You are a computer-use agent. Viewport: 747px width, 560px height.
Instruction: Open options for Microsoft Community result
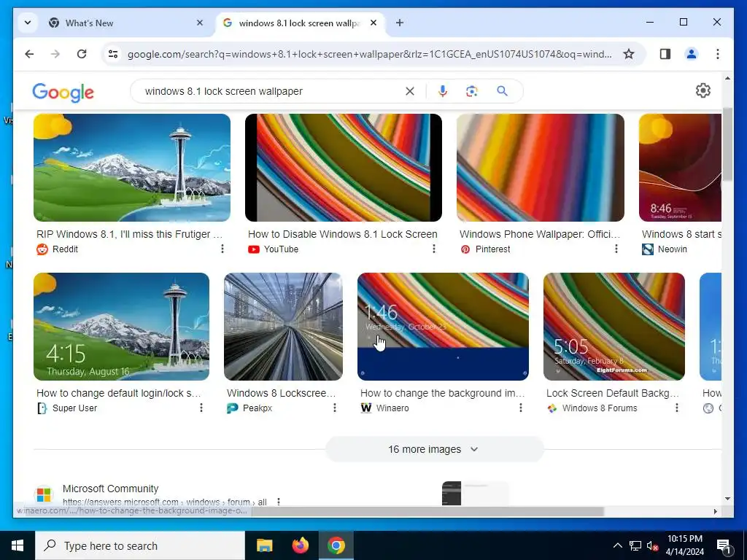[278, 502]
